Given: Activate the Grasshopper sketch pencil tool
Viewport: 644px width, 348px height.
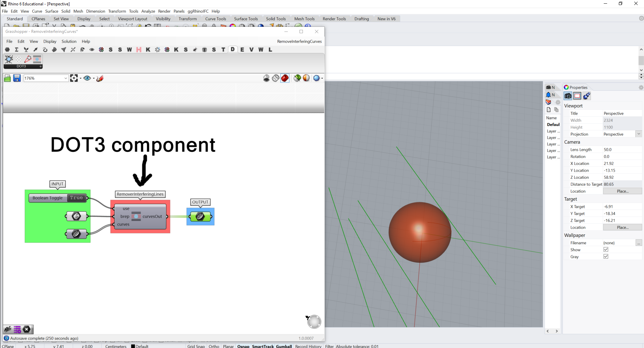Looking at the screenshot, I should click(x=100, y=78).
